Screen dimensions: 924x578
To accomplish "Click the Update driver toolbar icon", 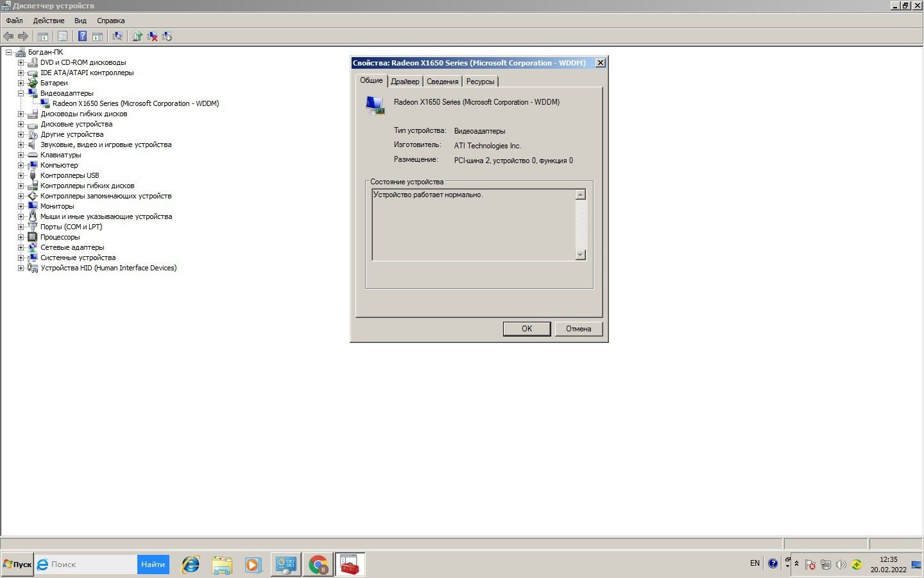I will pos(137,37).
